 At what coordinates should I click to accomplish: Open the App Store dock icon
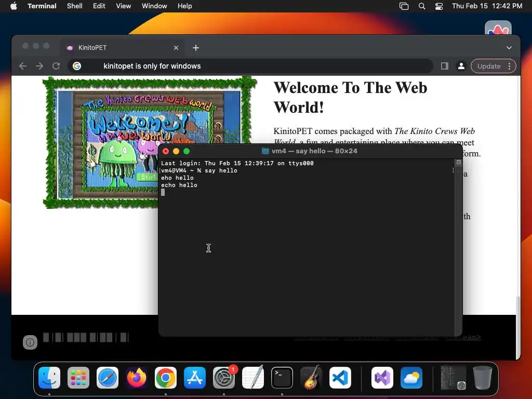pyautogui.click(x=195, y=378)
